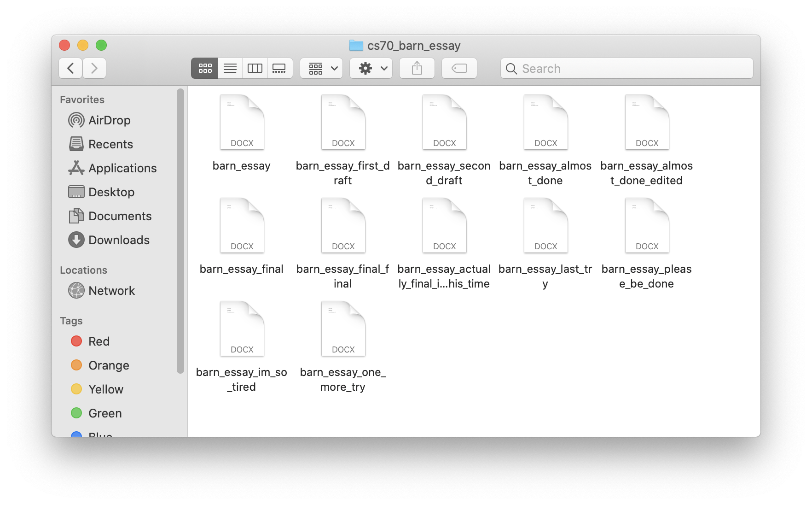Expand the gear menu chevron
The image size is (812, 505).
(x=383, y=68)
